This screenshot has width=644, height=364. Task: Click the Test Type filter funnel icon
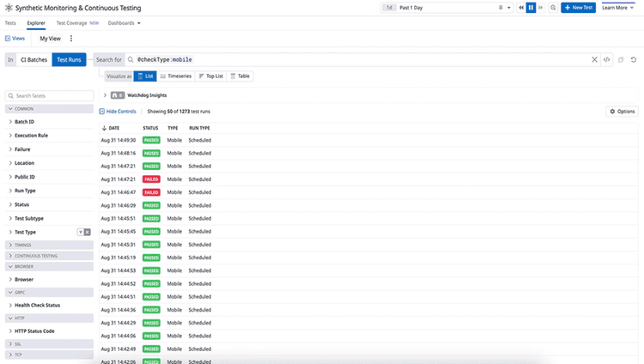pos(81,232)
